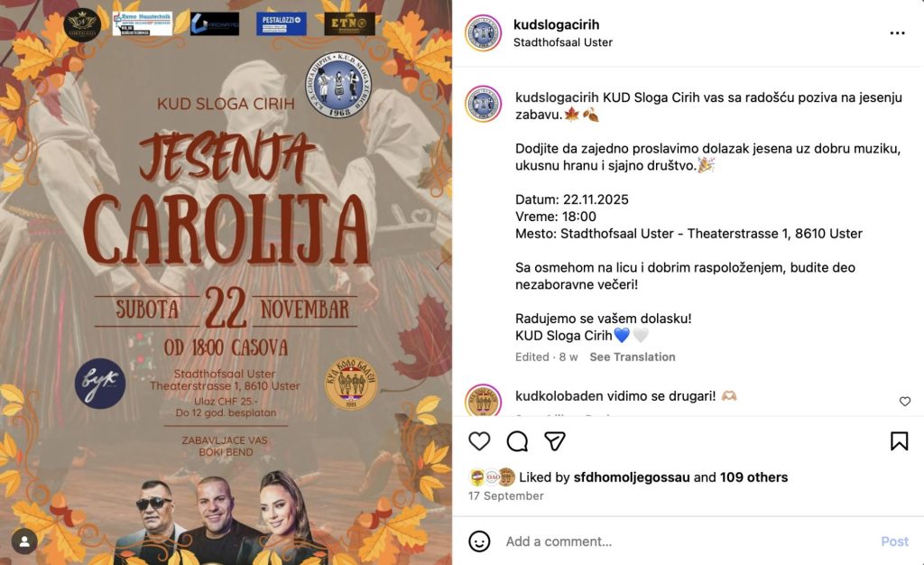Click the 17 September post date
Screen dimensions: 924x565
coord(505,496)
